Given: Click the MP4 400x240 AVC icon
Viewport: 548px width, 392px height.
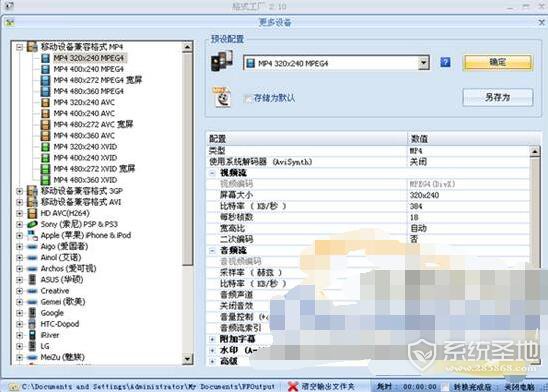Looking at the screenshot, I should 45,114.
